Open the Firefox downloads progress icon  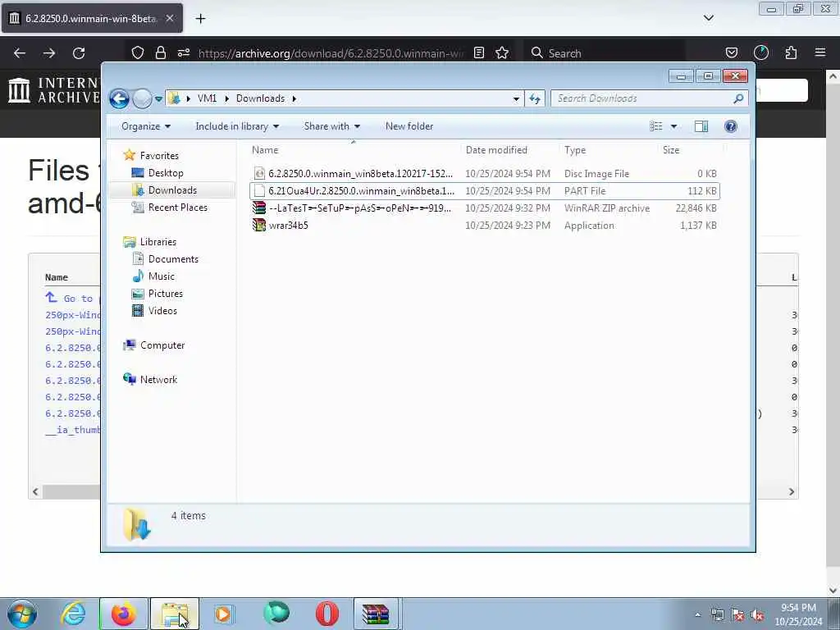point(761,52)
